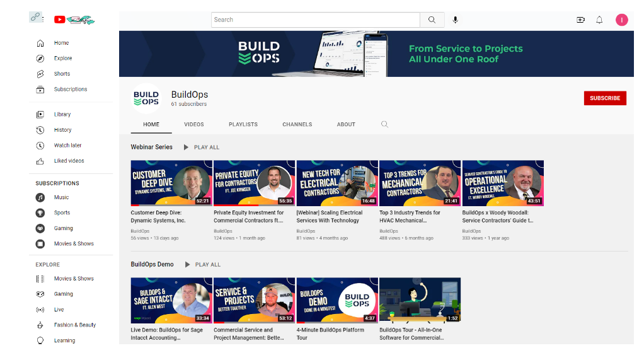644x360 pixels.
Task: Open Top 3 Trends Mechanical Contractors thumbnail
Action: (420, 183)
